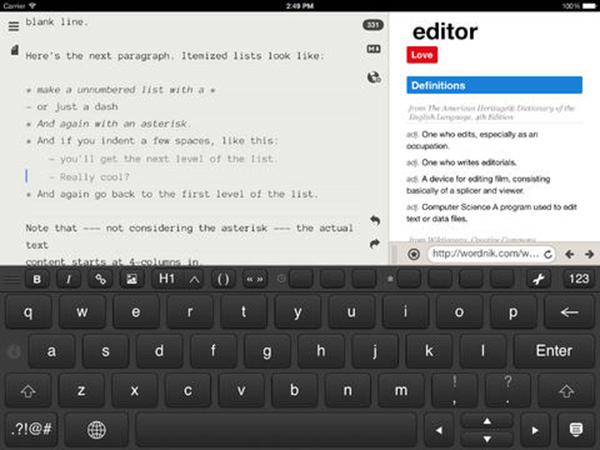Tap the 'Note that' paragraph line
The height and width of the screenshot is (450, 600).
pyautogui.click(x=189, y=228)
